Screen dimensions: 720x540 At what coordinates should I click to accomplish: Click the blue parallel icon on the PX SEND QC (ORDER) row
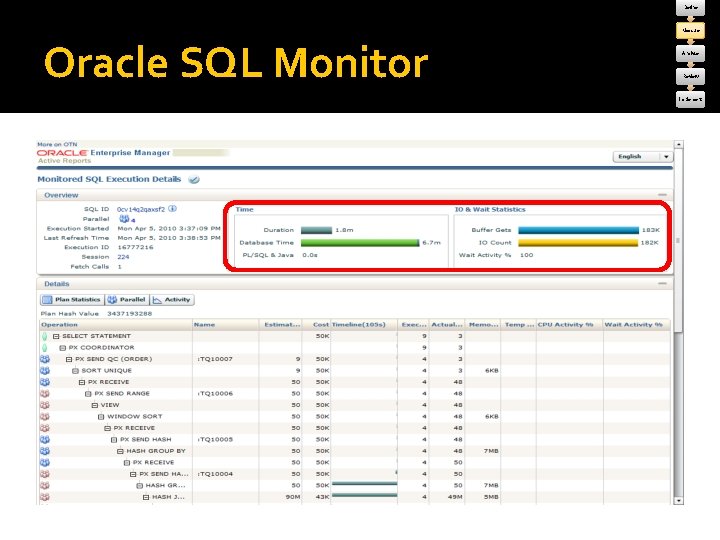click(45, 359)
